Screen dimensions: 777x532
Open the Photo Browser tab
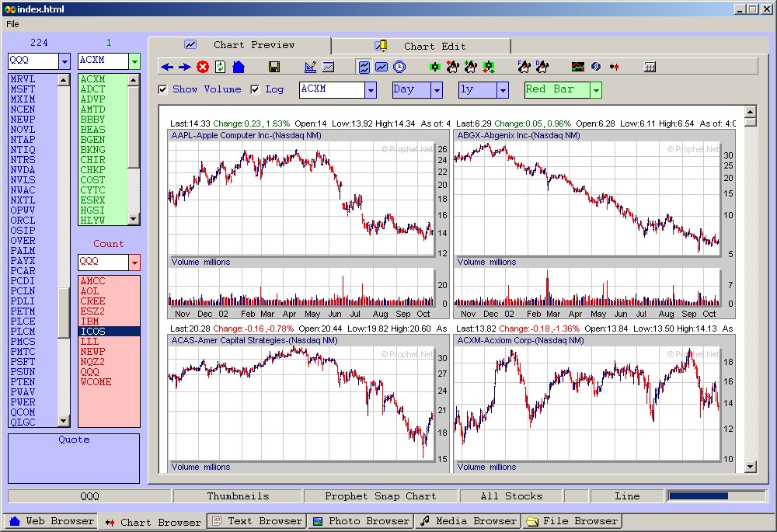(361, 521)
